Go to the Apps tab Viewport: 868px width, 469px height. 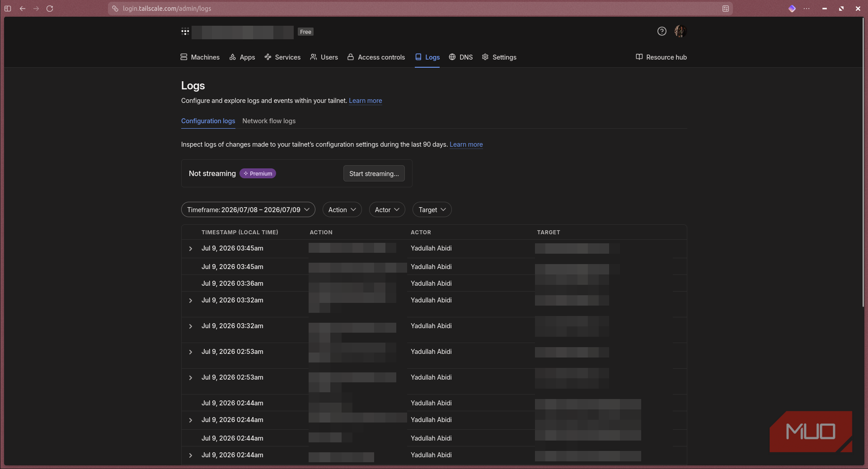click(x=242, y=57)
